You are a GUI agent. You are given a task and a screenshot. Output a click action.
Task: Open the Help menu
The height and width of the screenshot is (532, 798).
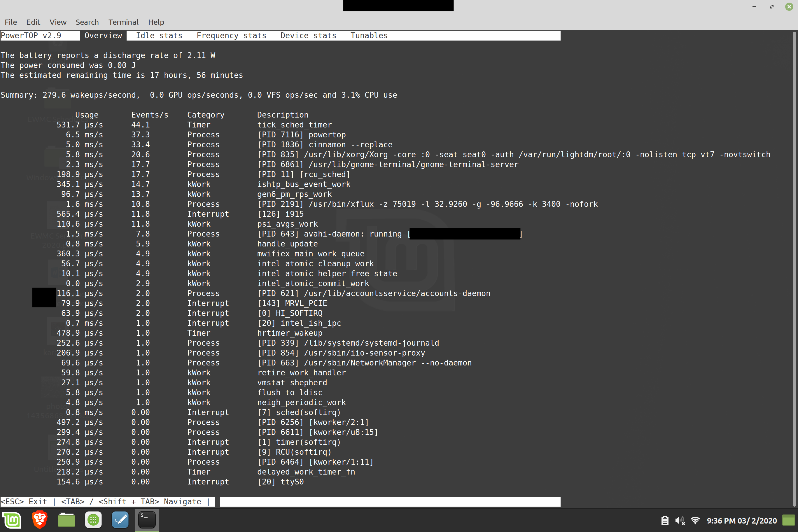point(156,22)
